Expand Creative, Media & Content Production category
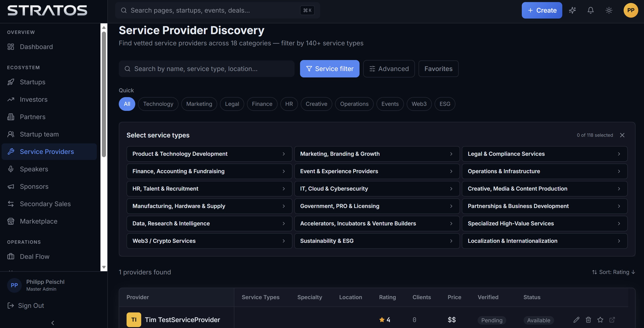This screenshot has height=328, width=644. point(544,189)
